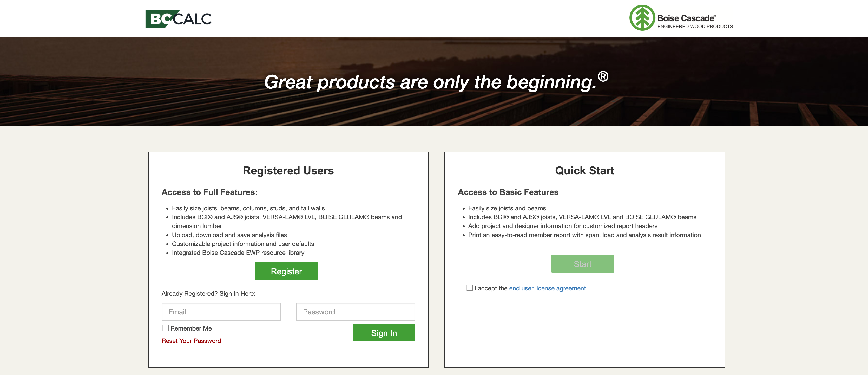868x375 pixels.
Task: Tick the license agreement acceptance checkbox
Action: 470,288
